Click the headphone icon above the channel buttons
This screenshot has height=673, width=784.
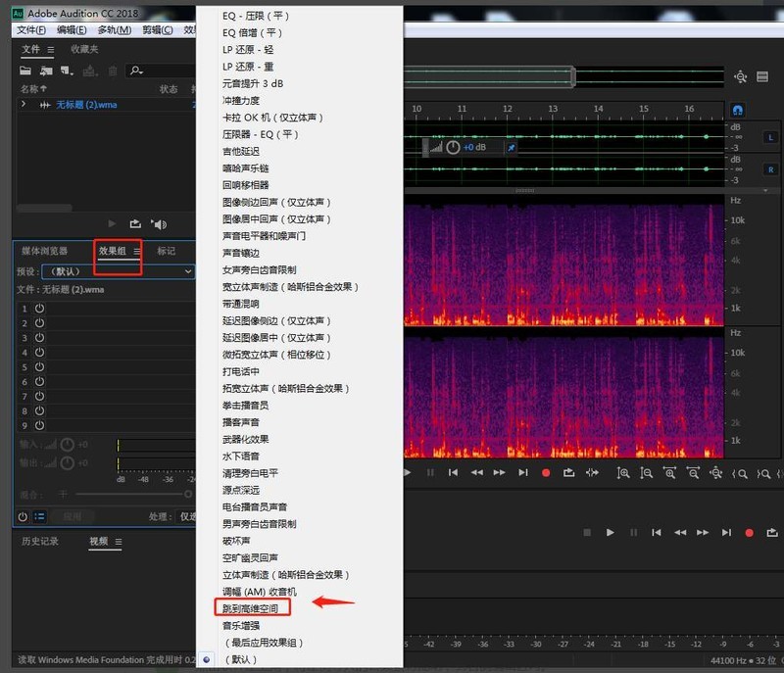tap(737, 110)
